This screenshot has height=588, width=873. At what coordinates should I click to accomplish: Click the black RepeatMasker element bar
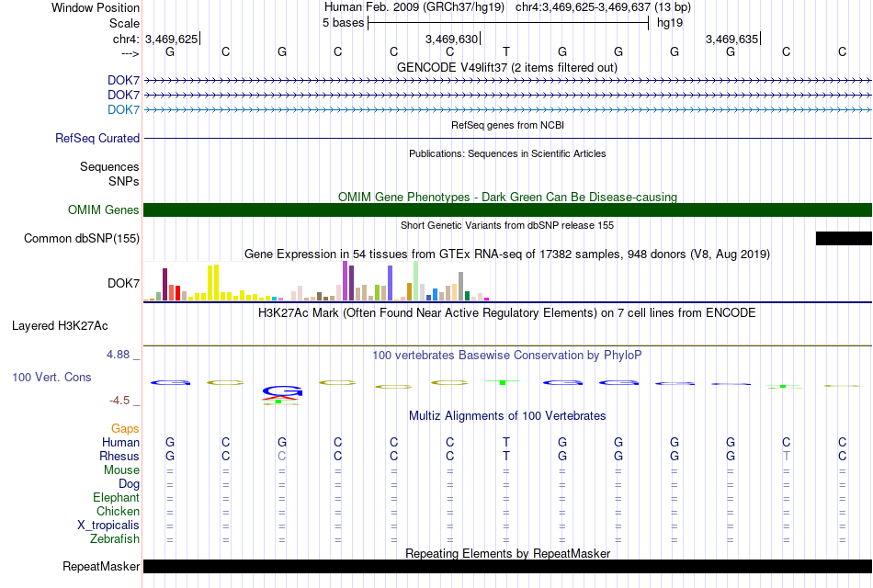coord(508,566)
